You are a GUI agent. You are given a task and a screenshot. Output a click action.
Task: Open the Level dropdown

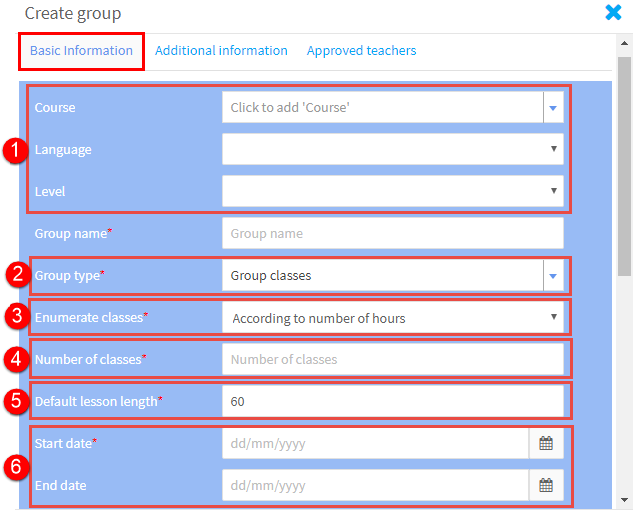tap(393, 191)
